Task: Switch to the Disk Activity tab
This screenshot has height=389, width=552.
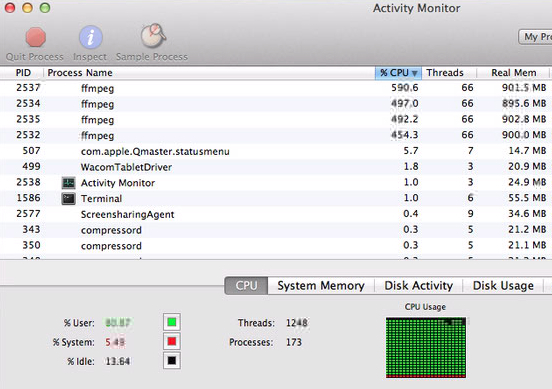Action: 418,286
